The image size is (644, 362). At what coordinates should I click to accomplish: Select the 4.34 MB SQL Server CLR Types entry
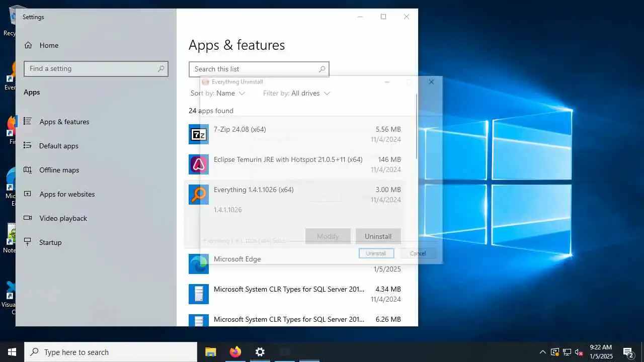pyautogui.click(x=295, y=294)
